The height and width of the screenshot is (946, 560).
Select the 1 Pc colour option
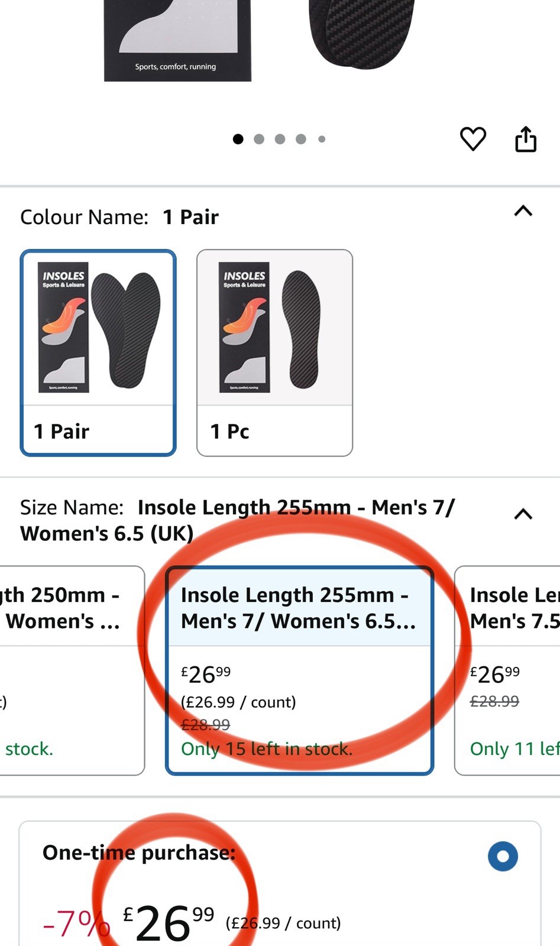(x=274, y=352)
